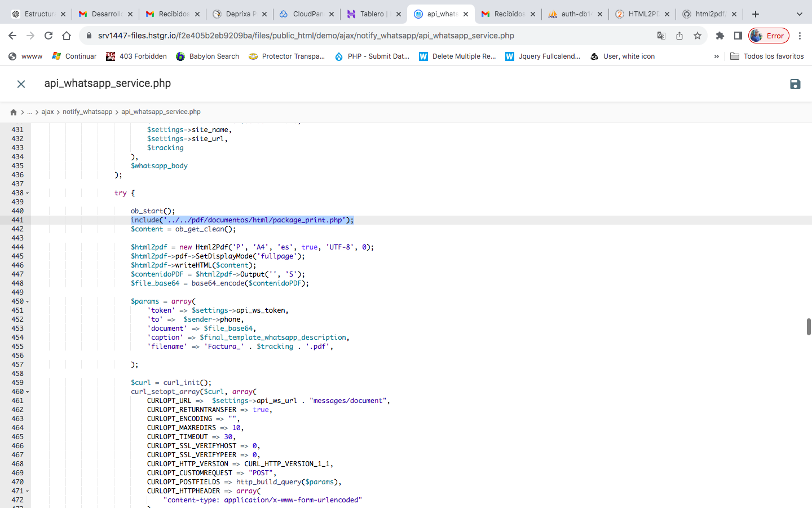The image size is (812, 508).
Task: Show hidden bookmarks with double chevron
Action: point(716,56)
